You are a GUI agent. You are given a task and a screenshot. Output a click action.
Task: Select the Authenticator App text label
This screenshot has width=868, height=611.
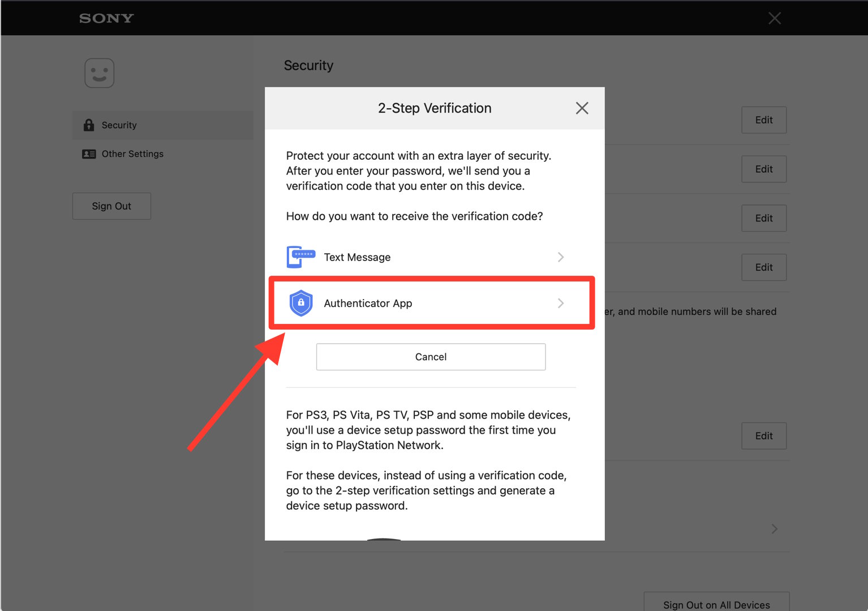(368, 304)
